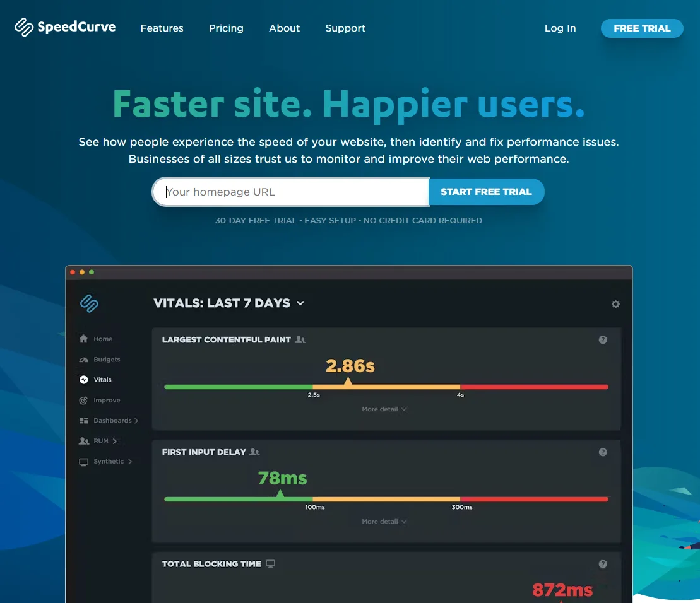700x603 pixels.
Task: Click the monitor icon beside Total Blocking Time
Action: [x=271, y=564]
